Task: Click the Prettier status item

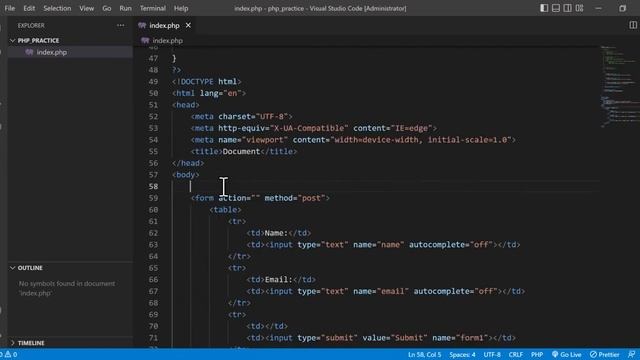Action: (x=604, y=354)
